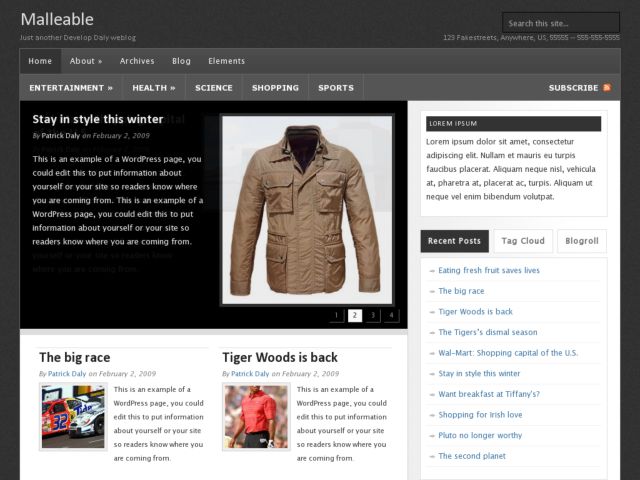The image size is (640, 480).
Task: Click the Search this site field
Action: pyautogui.click(x=561, y=23)
